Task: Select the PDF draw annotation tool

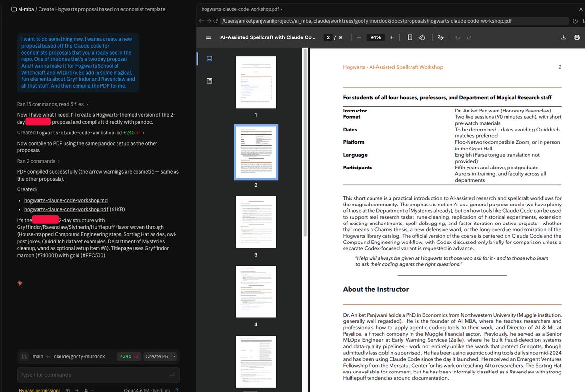Action: point(441,37)
